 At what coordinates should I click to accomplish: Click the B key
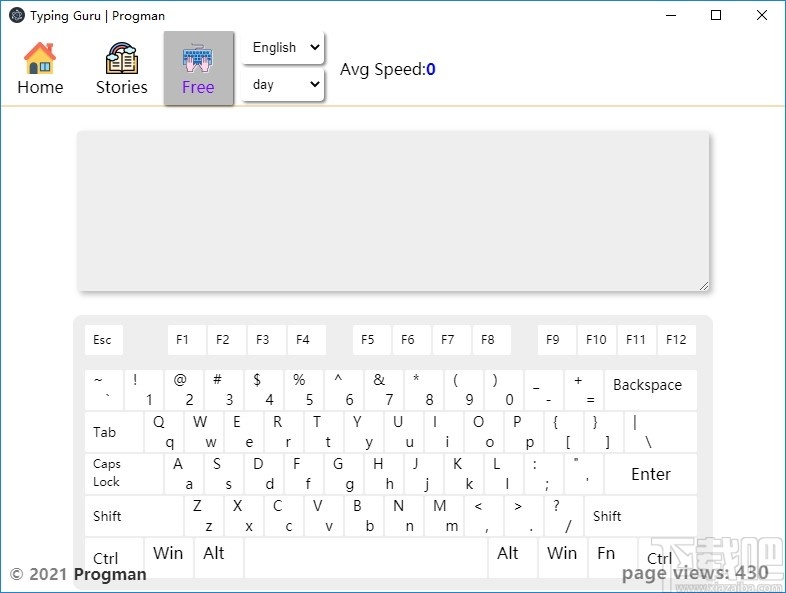(364, 516)
